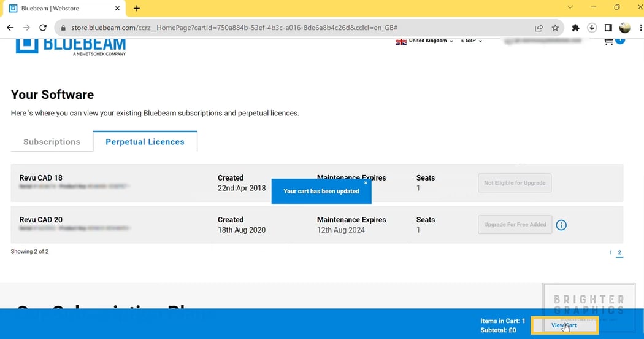Go to page 1 of licences list
The image size is (644, 339).
point(610,252)
